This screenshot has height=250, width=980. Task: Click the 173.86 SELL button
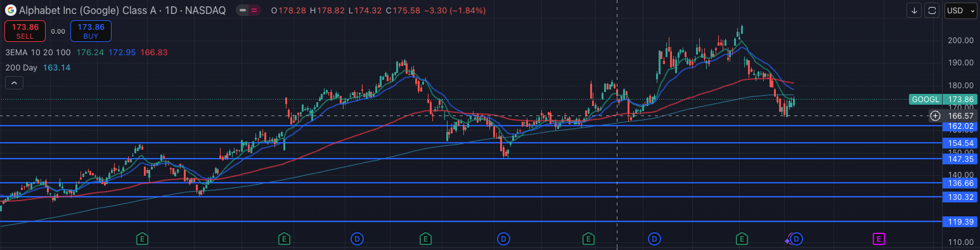25,30
